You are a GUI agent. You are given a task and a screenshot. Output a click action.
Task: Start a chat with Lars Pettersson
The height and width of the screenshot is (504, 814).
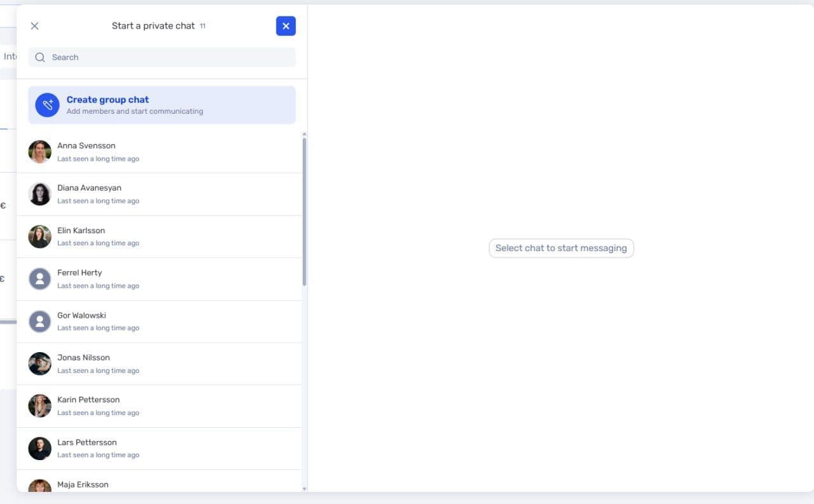[159, 449]
